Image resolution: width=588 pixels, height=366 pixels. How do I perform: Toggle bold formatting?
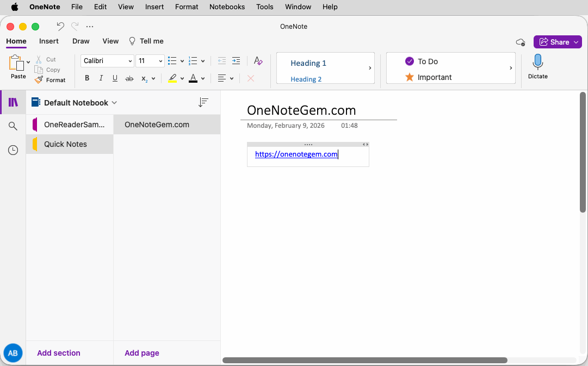click(x=87, y=78)
